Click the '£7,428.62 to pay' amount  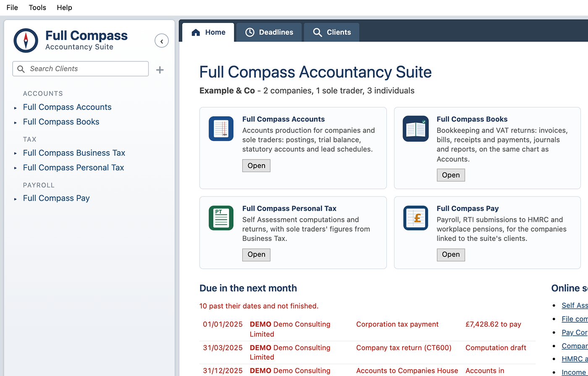tap(493, 324)
